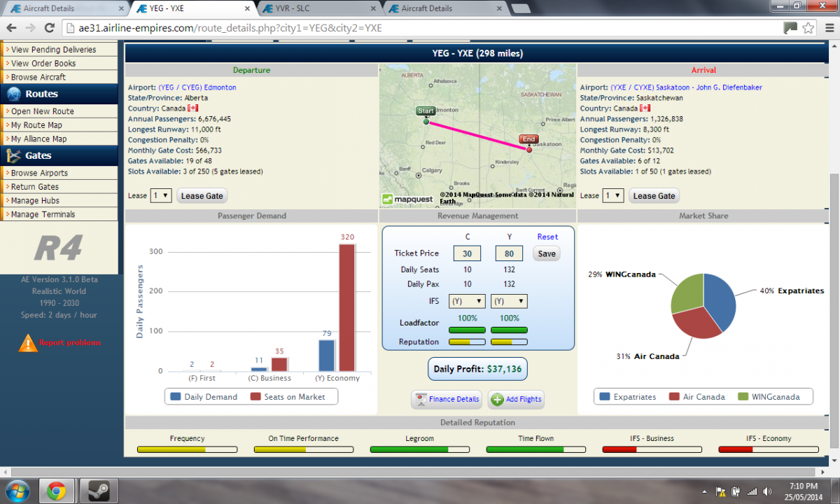This screenshot has width=840, height=504.
Task: Open Google Chrome from the taskbar
Action: (x=56, y=491)
